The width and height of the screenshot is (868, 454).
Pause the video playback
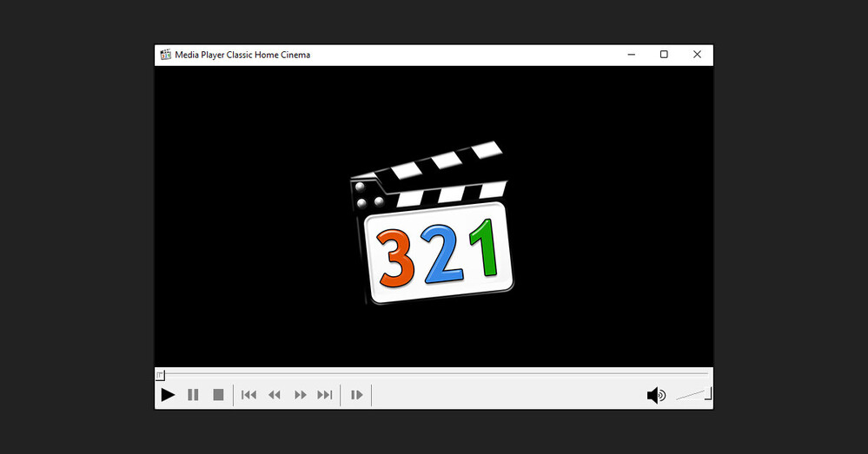point(193,395)
